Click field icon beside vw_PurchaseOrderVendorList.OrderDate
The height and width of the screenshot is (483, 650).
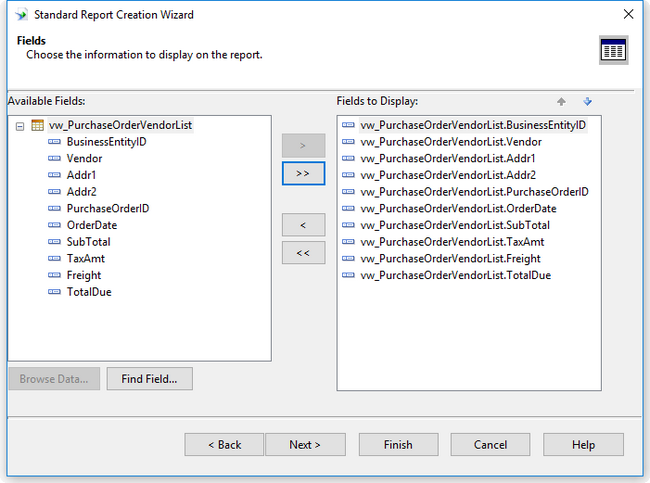pyautogui.click(x=348, y=208)
